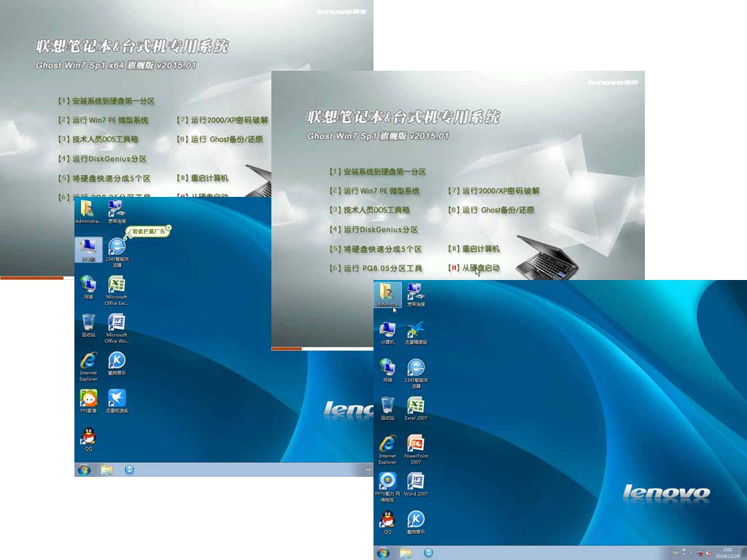Choose [3] 技术人员DOS工具箱 in the center boot menu
This screenshot has width=747, height=560.
click(x=369, y=209)
